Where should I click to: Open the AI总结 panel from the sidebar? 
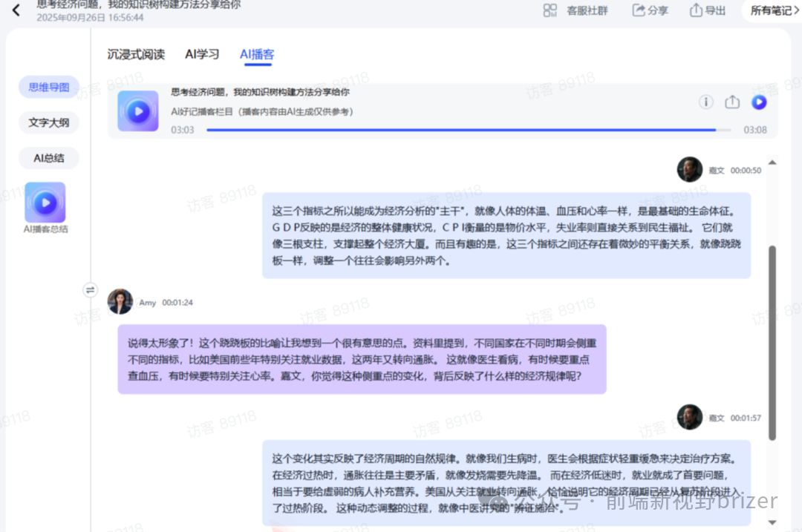(48, 158)
